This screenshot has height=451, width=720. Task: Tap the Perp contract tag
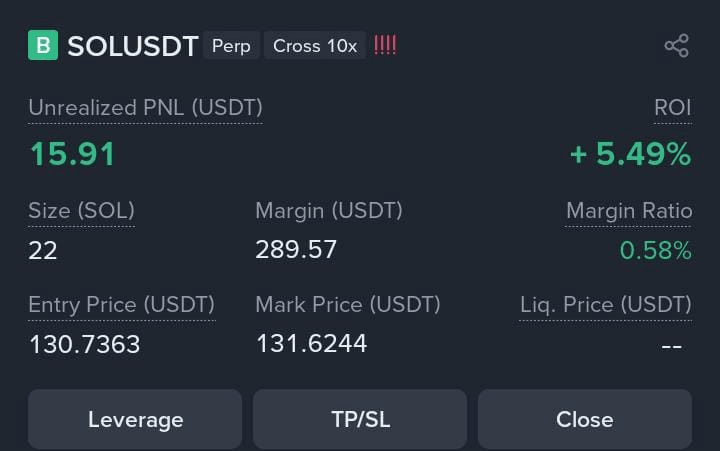[231, 45]
